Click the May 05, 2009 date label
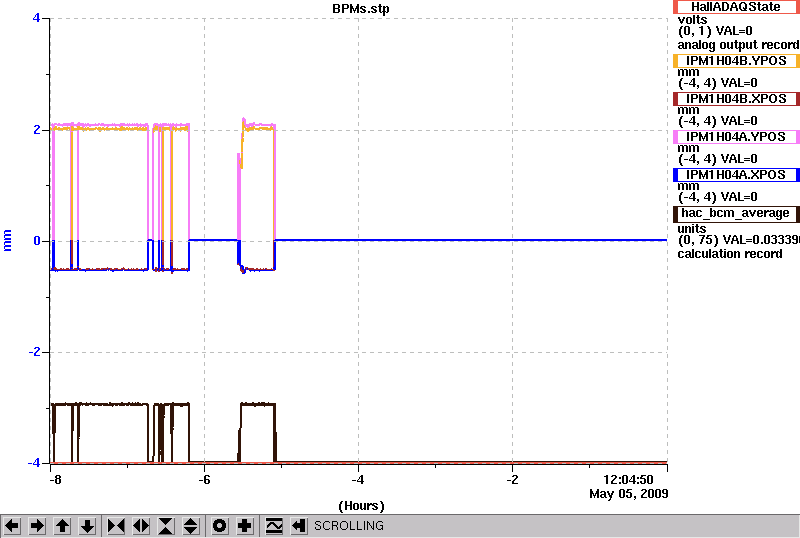Screen dimensions: 800x538 (629, 494)
